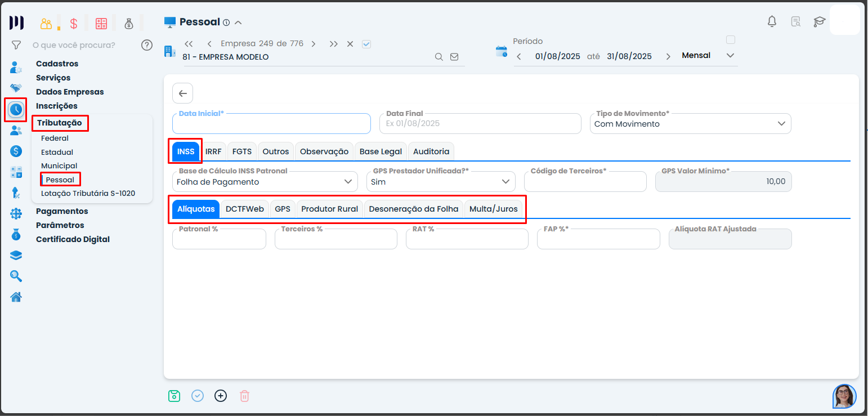Go to the next company arrow
Screen dimensions: 868x416
(x=314, y=44)
